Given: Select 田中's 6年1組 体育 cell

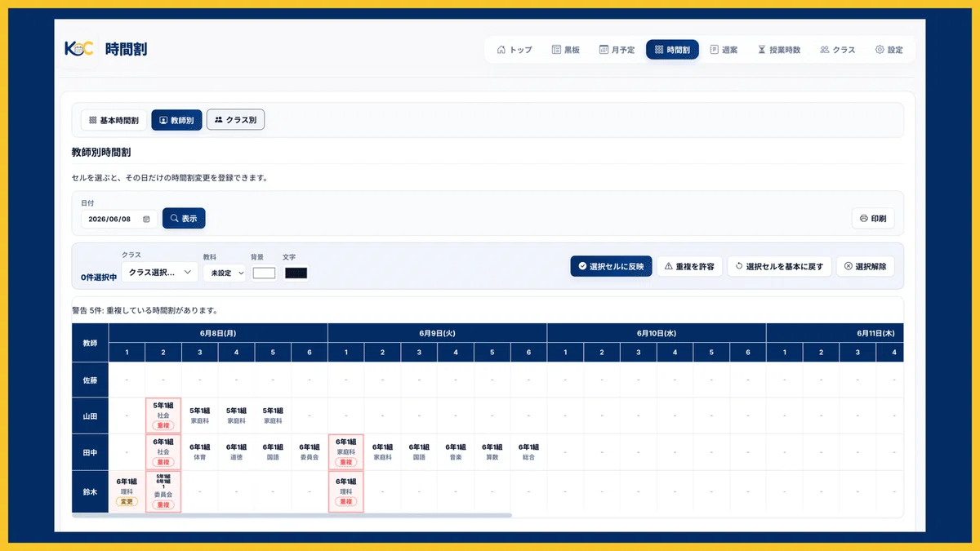Looking at the screenshot, I should click(x=200, y=452).
